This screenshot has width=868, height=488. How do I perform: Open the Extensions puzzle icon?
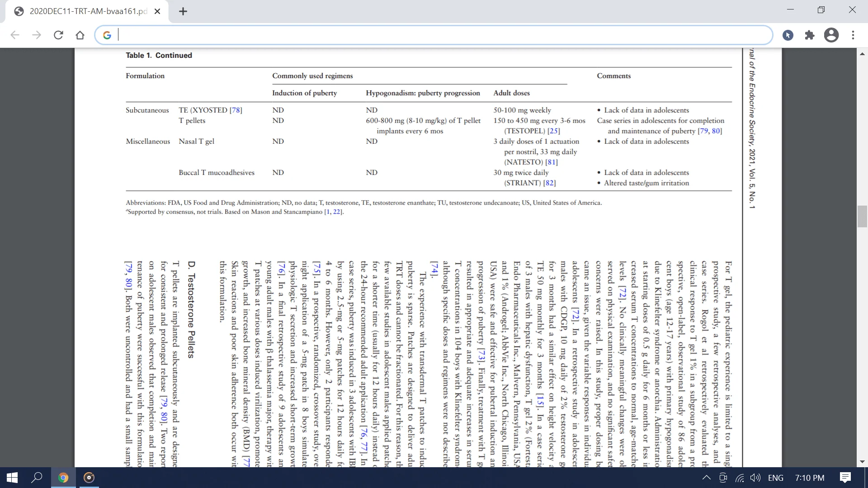pyautogui.click(x=810, y=35)
